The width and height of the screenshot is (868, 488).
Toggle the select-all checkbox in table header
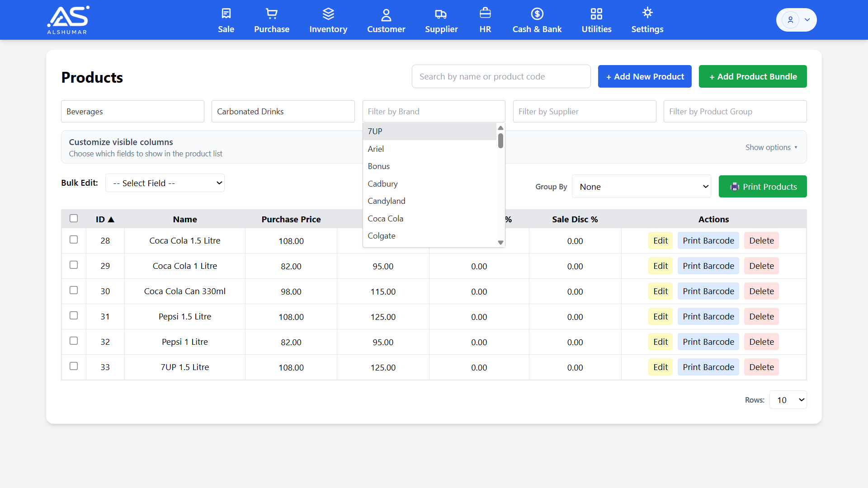tap(74, 218)
